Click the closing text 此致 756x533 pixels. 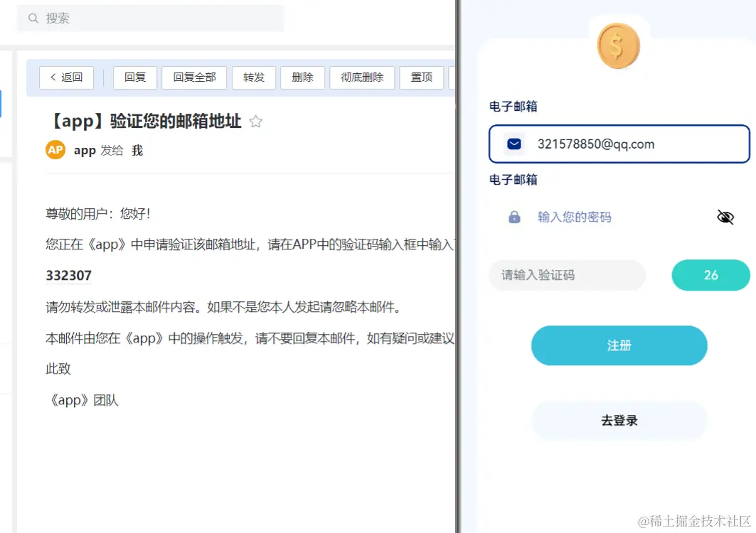click(58, 369)
